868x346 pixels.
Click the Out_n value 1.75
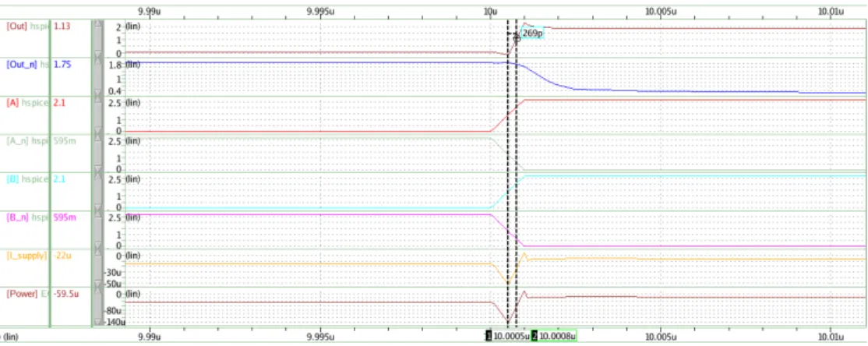click(x=62, y=64)
